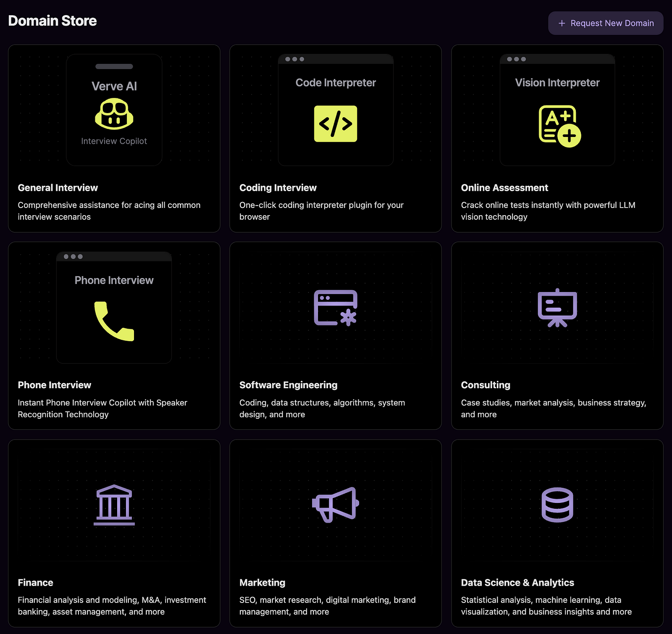
Task: Select the Online Assessment title
Action: [x=504, y=188]
